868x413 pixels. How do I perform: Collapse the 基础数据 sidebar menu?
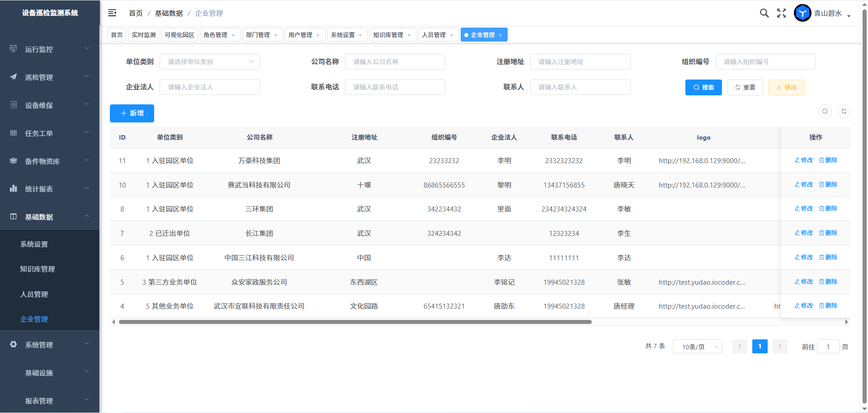[50, 217]
